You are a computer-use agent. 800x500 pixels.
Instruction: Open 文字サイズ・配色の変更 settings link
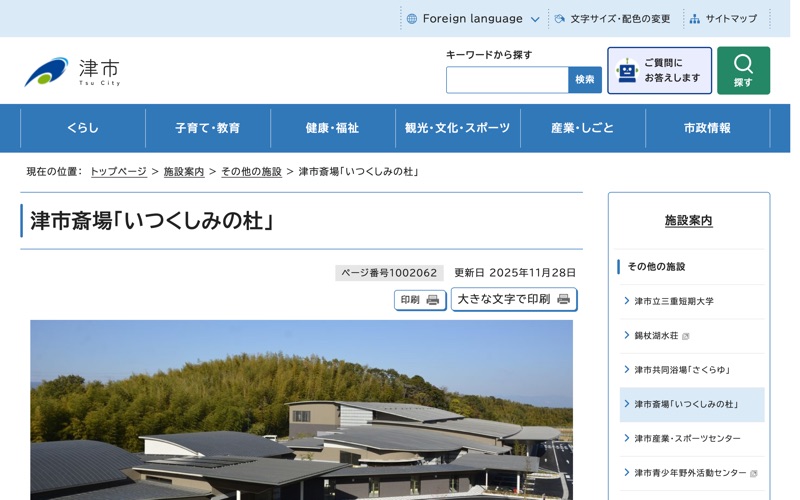(620, 19)
